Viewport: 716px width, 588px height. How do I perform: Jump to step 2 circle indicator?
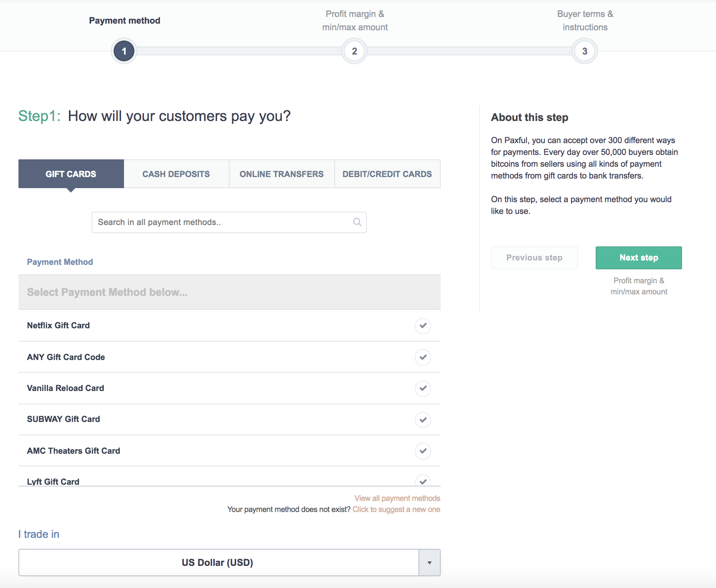[x=354, y=51]
